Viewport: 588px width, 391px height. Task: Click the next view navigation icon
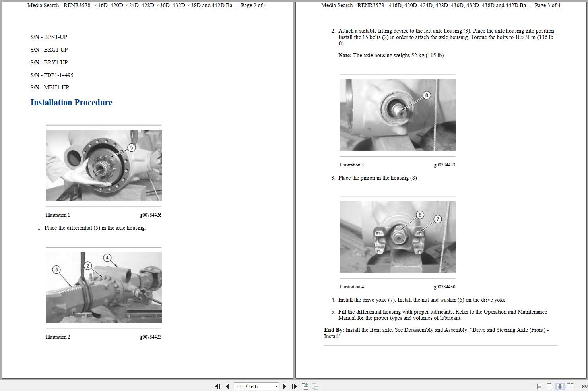click(x=314, y=386)
